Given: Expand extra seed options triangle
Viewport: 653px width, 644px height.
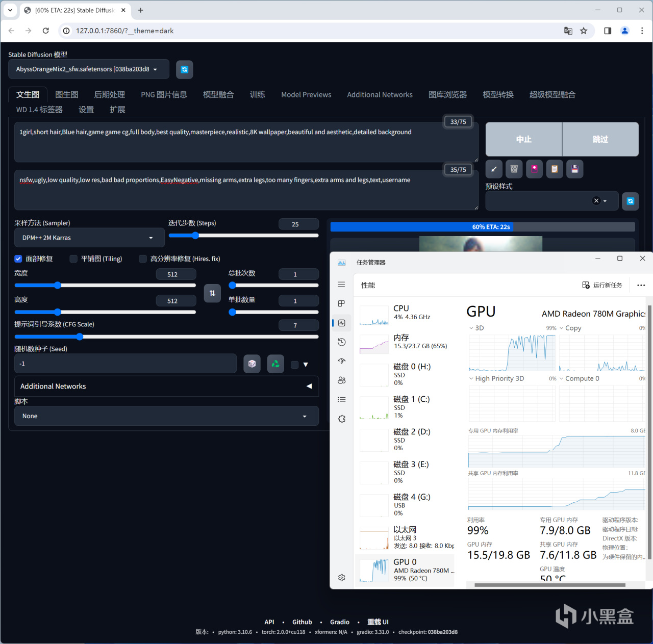Looking at the screenshot, I should coord(306,365).
